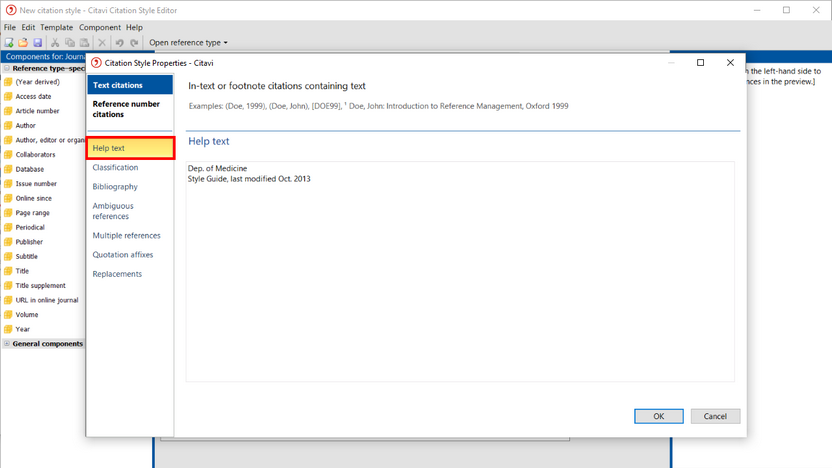The image size is (832, 468).
Task: Open the Help text section
Action: tap(131, 148)
